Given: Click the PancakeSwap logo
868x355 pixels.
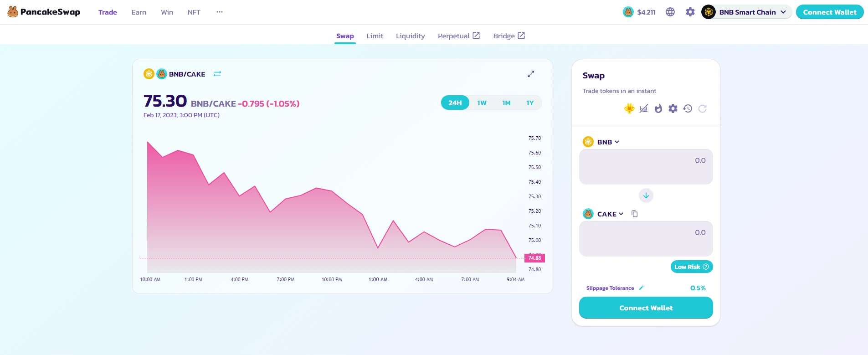Looking at the screenshot, I should (x=44, y=12).
